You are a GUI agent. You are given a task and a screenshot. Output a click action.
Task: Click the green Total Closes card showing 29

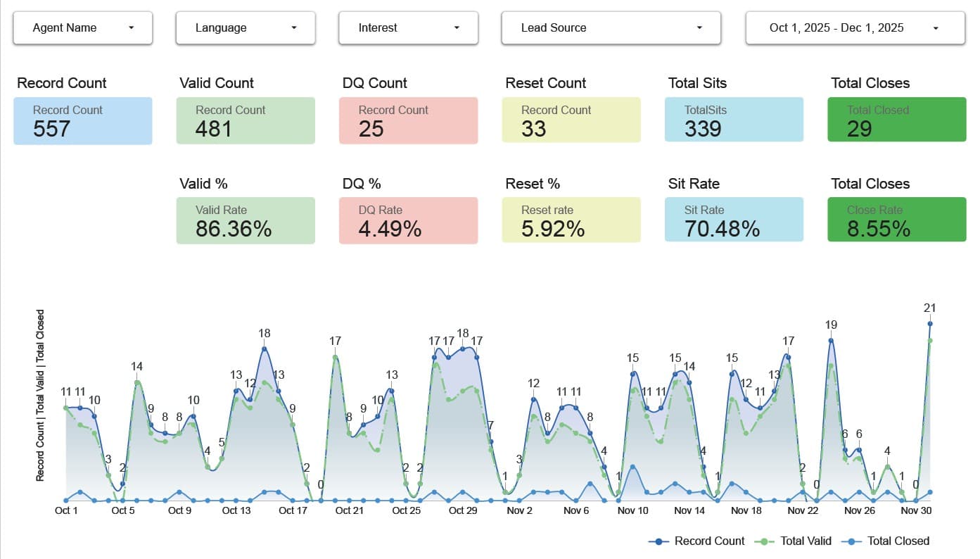(x=896, y=120)
